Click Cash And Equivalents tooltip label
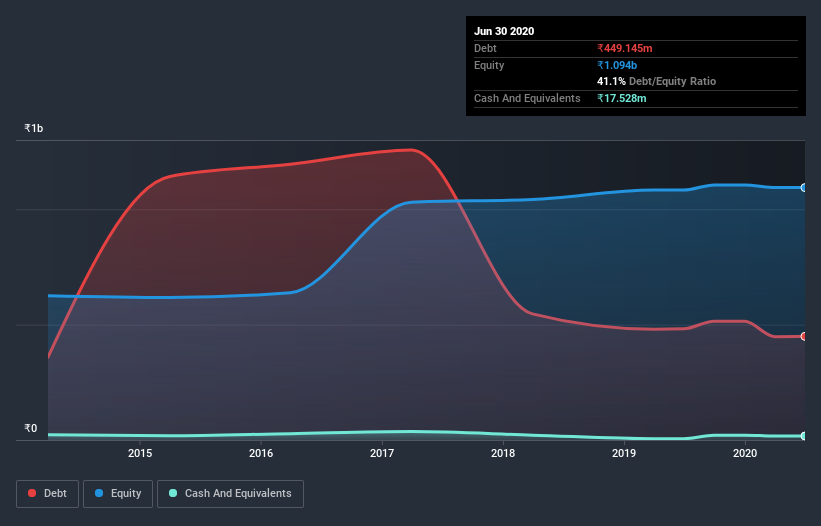 pyautogui.click(x=527, y=98)
